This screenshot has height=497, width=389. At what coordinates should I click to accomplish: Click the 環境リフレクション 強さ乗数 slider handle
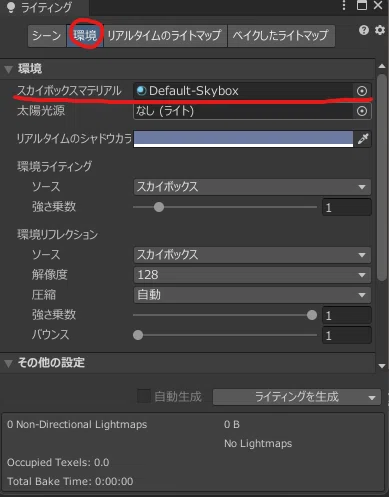tap(312, 315)
